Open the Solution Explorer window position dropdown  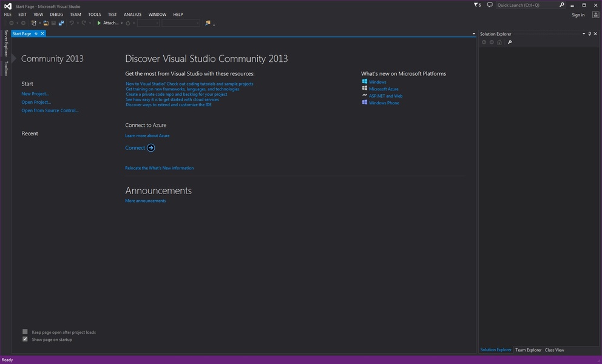584,34
